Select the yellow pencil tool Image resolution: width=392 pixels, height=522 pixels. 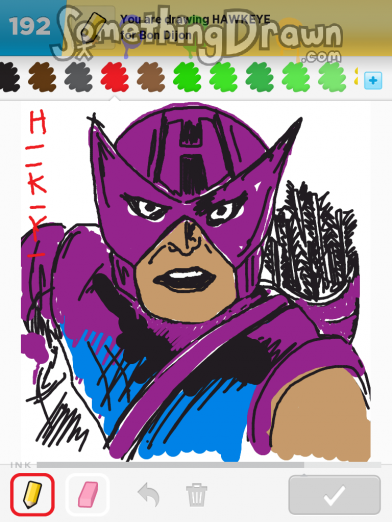click(32, 494)
